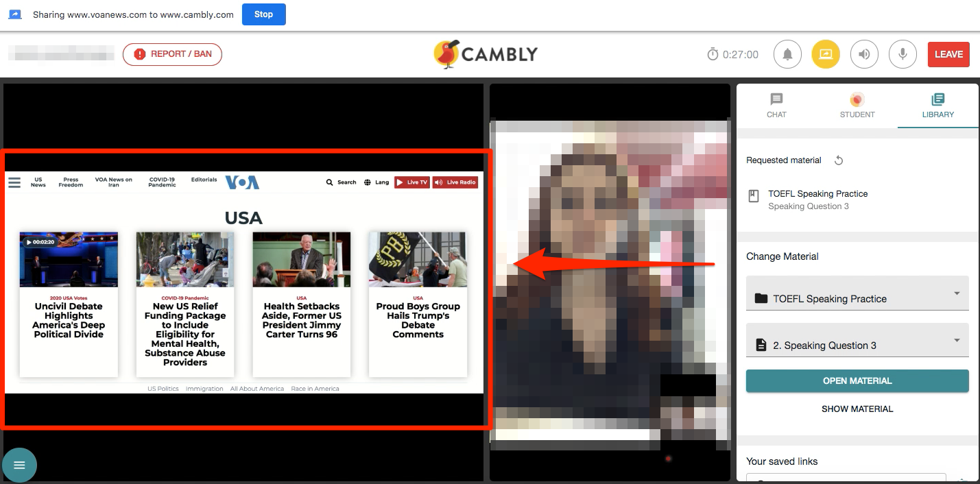
Task: Open the Uncivil Debate Highlights headline
Action: pyautogui.click(x=69, y=321)
